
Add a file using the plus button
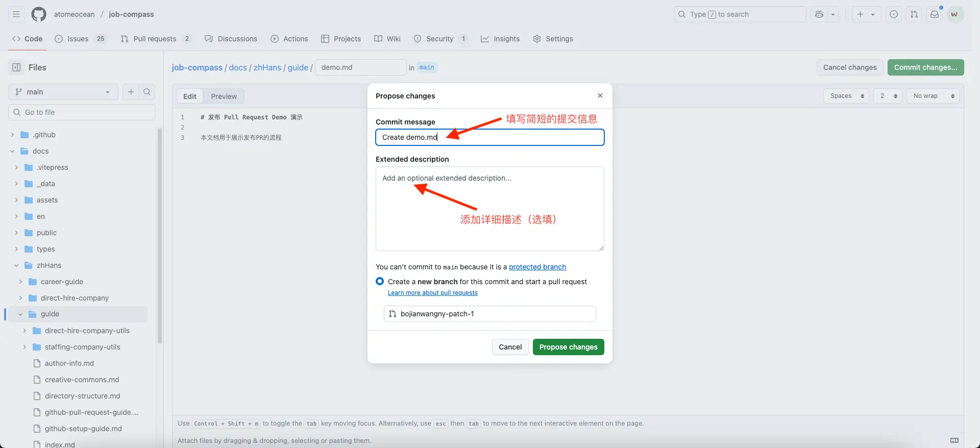pos(131,92)
